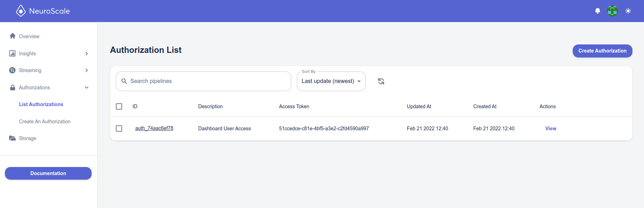The image size is (644, 208).
Task: Click the Insights chart icon
Action: [12, 53]
